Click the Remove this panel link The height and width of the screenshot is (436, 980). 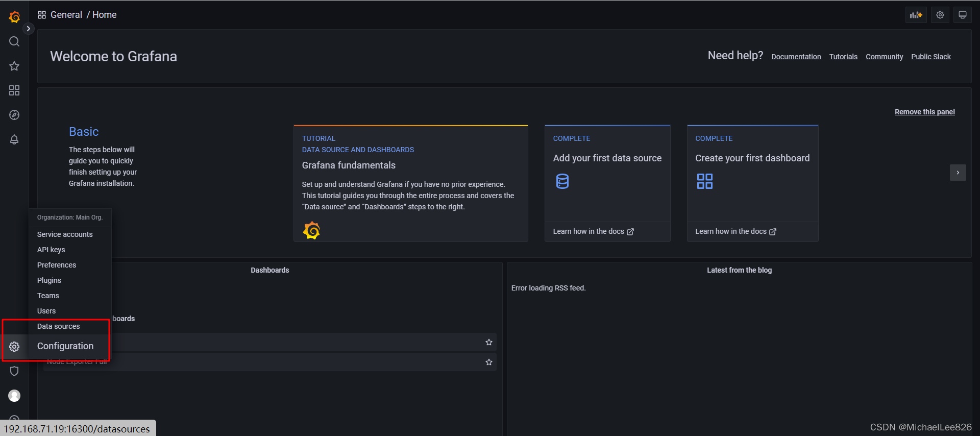(924, 112)
